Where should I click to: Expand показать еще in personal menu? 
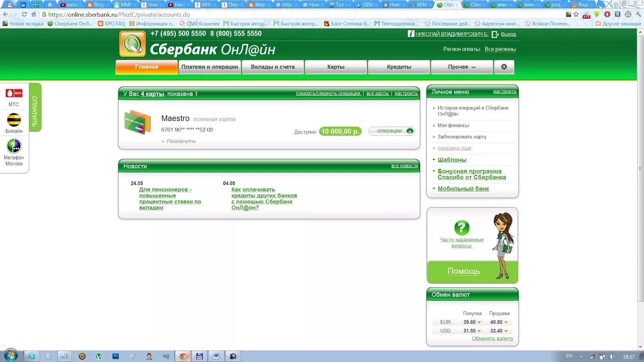coord(454,148)
